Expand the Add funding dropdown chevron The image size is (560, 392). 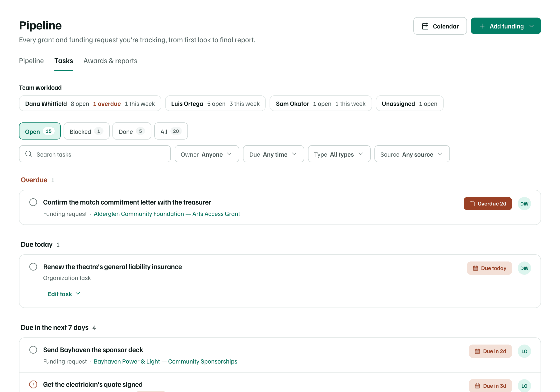(532, 26)
